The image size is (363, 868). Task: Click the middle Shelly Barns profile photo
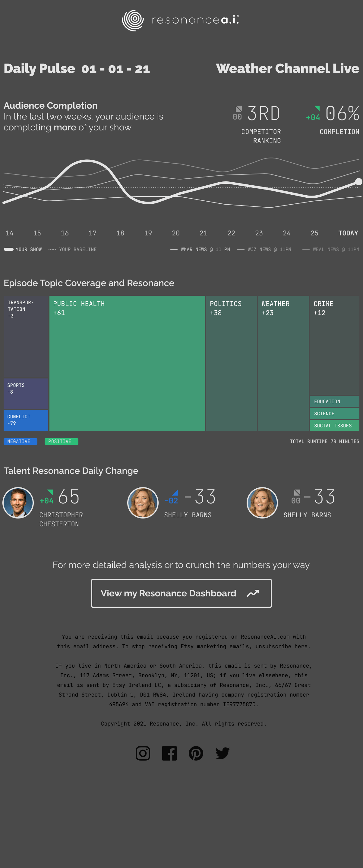[x=143, y=503]
